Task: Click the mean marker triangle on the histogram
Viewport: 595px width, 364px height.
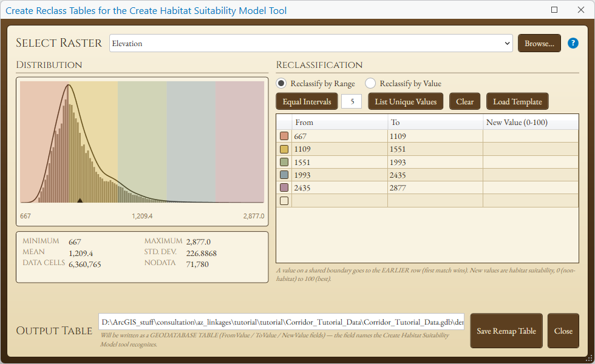Action: (80, 200)
